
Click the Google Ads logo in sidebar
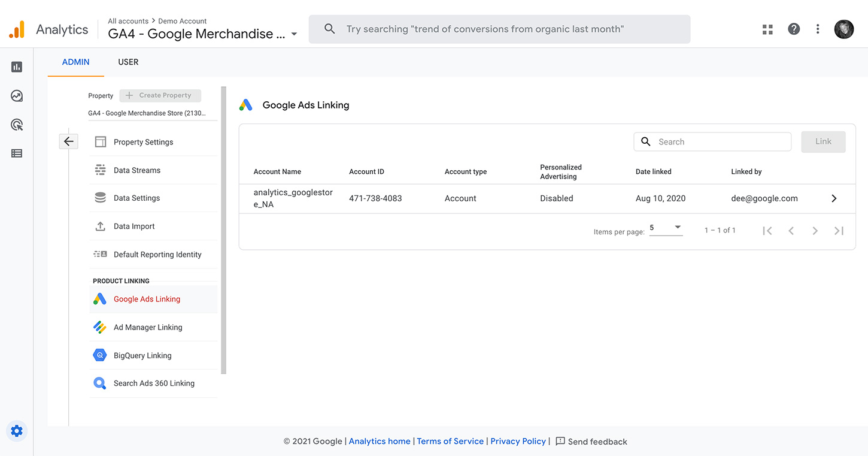[100, 299]
